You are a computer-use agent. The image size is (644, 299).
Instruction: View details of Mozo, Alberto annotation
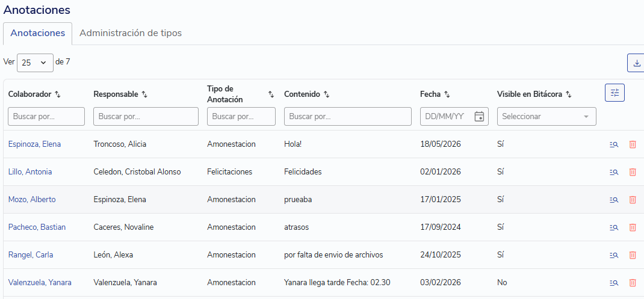click(614, 200)
